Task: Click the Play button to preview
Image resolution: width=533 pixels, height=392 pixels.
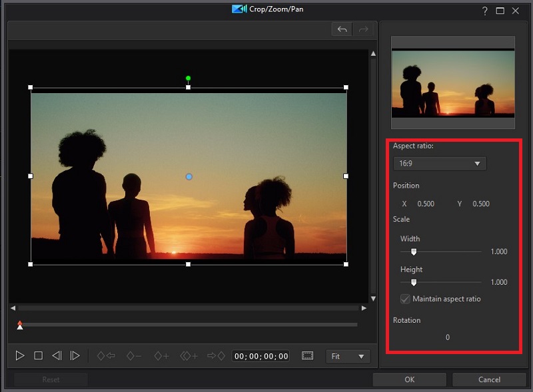Action: point(21,356)
